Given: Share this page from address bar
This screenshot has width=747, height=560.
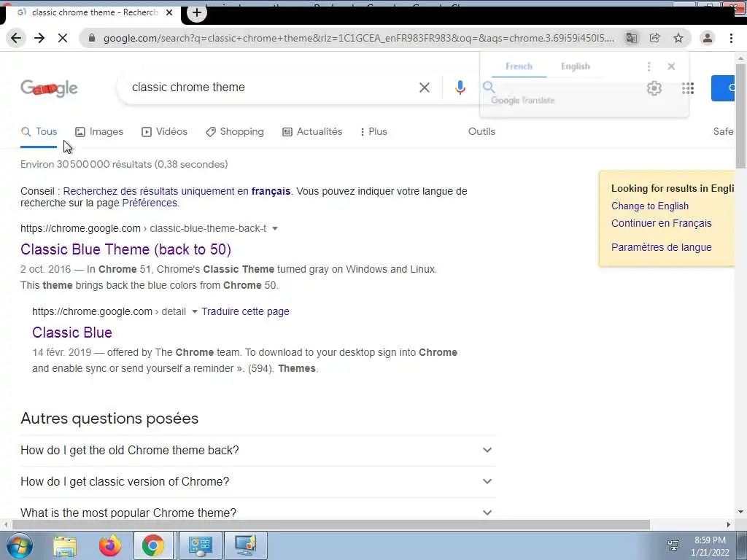Looking at the screenshot, I should 655,38.
